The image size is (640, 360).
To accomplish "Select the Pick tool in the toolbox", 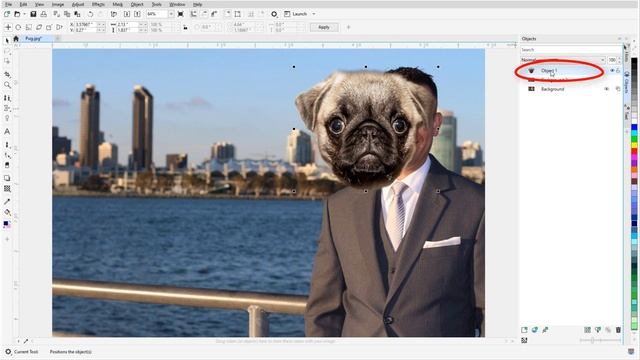I will 7,40.
